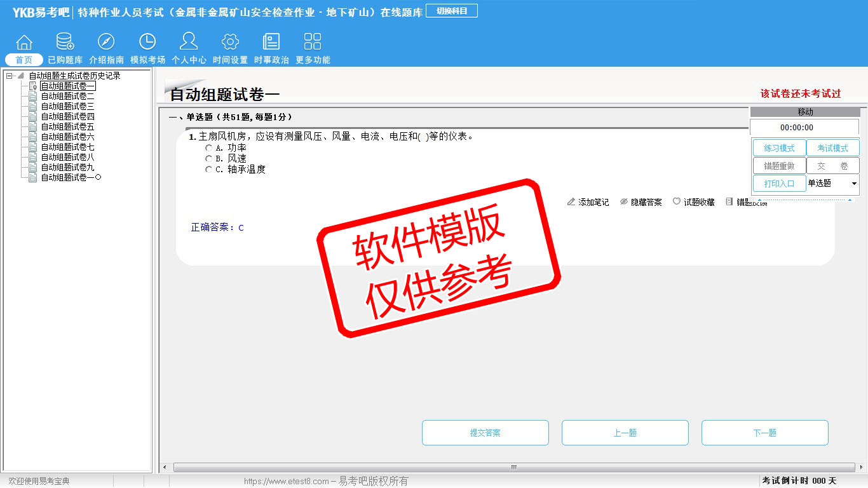Collapse the 自动组题生成试卷历史记录 tree root
The height and width of the screenshot is (488, 868).
click(x=9, y=76)
